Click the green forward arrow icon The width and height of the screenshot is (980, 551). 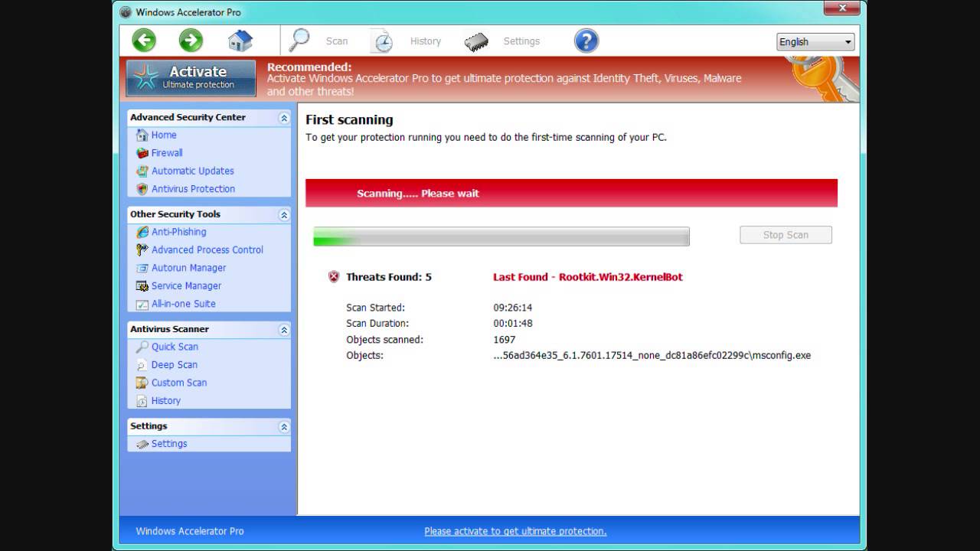[191, 41]
